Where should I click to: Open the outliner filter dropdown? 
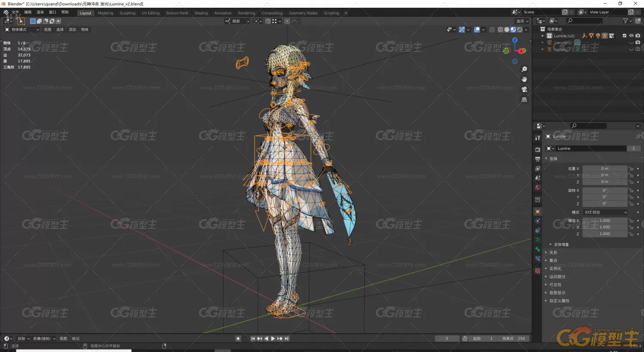click(x=627, y=21)
